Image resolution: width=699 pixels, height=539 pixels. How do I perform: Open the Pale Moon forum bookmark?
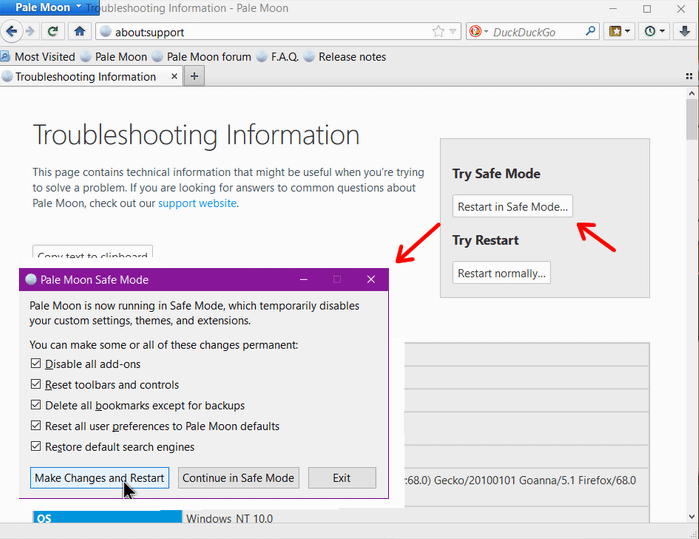pos(201,57)
